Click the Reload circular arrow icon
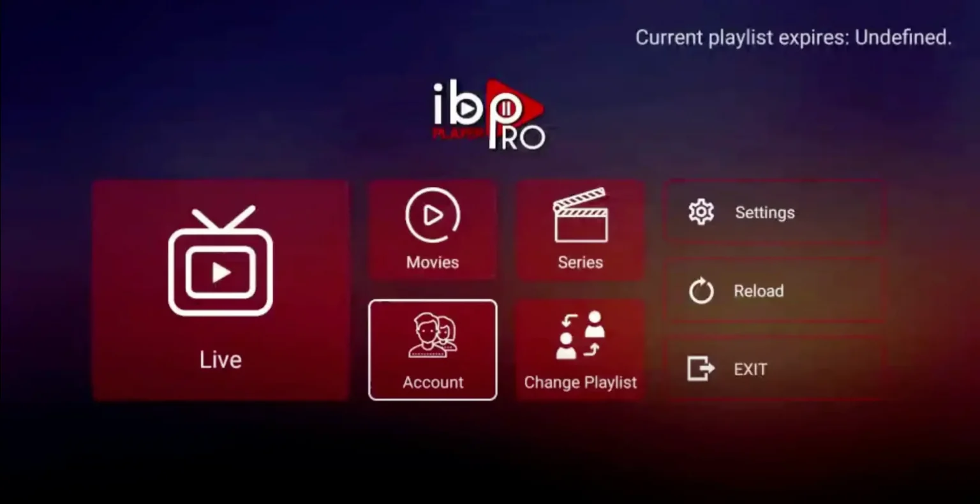This screenshot has height=504, width=980. 700,290
